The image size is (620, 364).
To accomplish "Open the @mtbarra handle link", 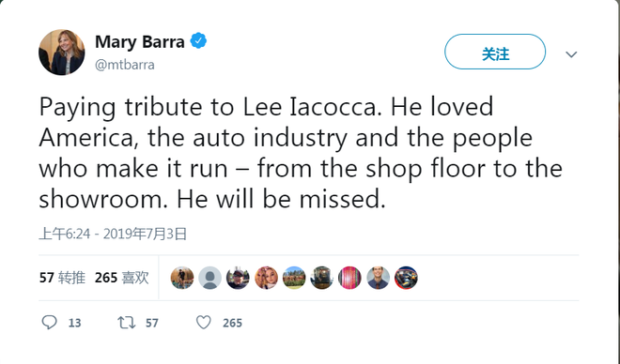I will (x=125, y=65).
